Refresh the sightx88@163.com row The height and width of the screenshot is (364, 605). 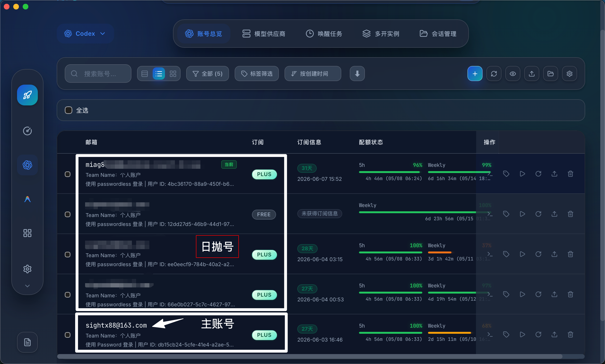pos(538,334)
